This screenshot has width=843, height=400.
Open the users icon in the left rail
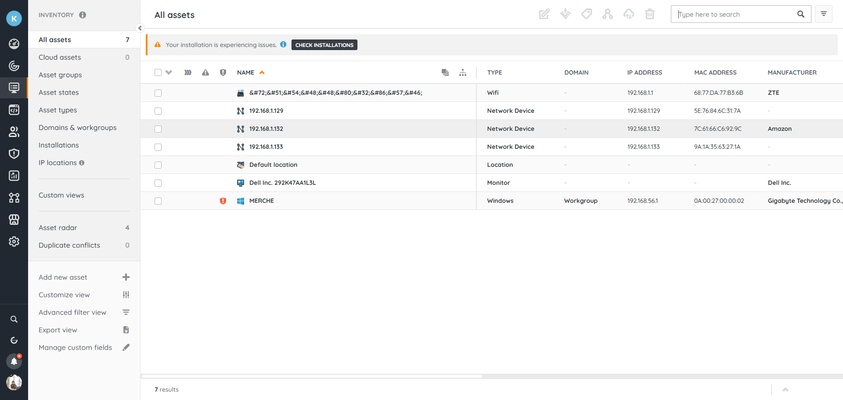[x=14, y=132]
